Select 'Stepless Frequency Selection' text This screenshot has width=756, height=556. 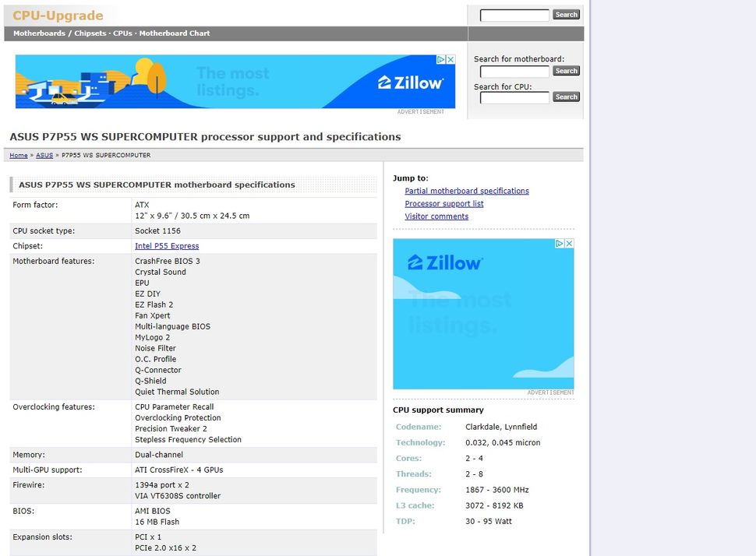(188, 439)
